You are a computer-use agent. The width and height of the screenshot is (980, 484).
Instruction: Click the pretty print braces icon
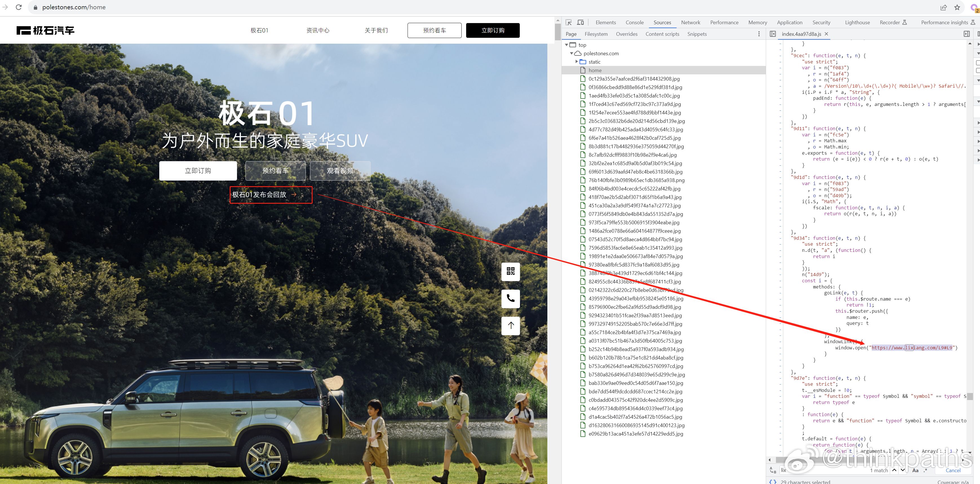773,481
